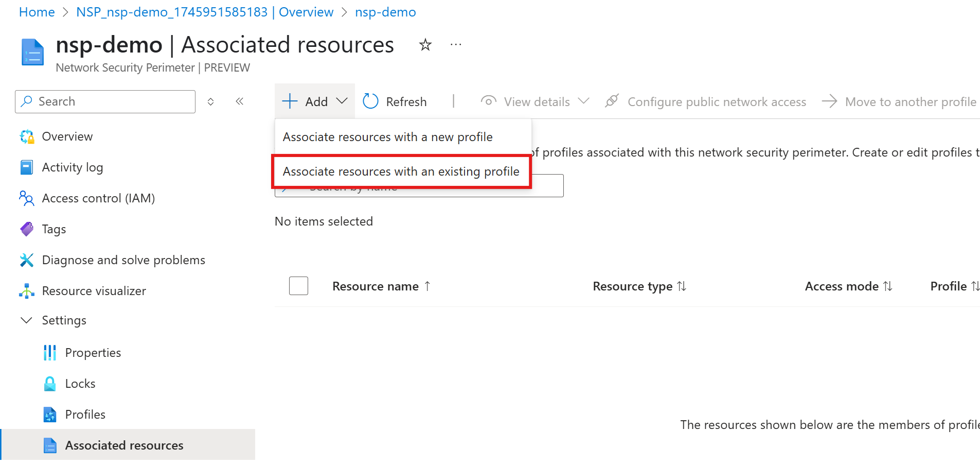Choose Associate resources with an existing profile
Image resolution: width=980 pixels, height=464 pixels.
(x=401, y=171)
